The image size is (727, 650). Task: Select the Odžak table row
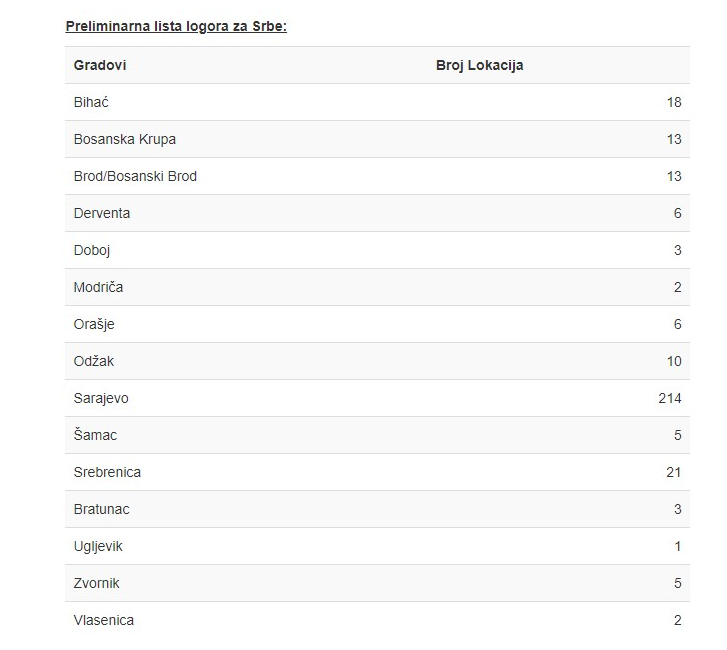coord(377,361)
